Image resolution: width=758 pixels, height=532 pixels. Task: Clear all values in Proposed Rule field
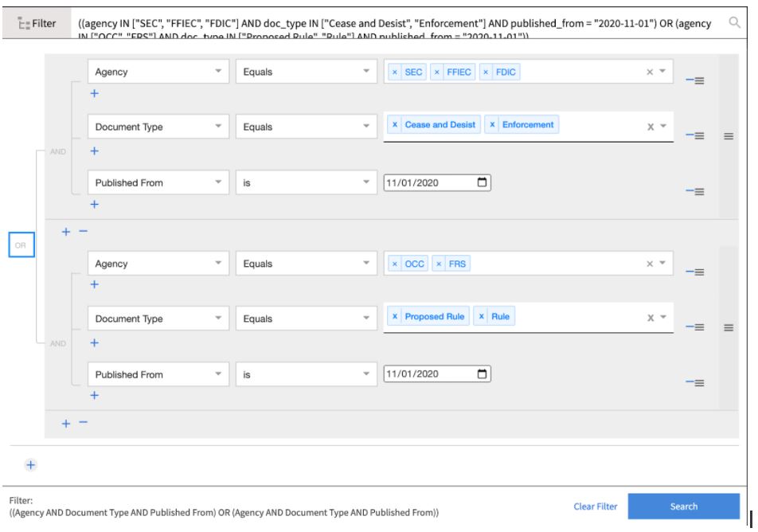pos(651,318)
